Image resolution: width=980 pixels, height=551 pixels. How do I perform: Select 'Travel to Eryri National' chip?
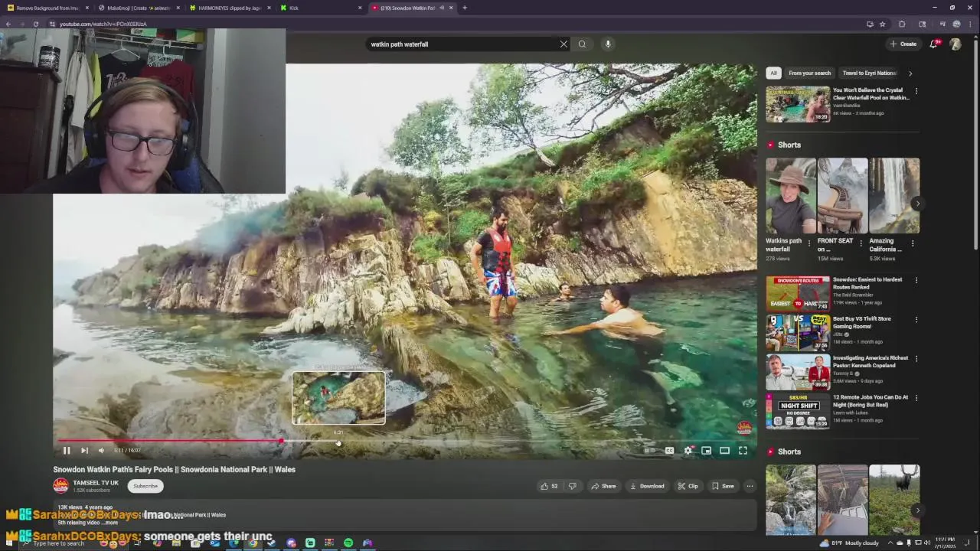pyautogui.click(x=869, y=73)
